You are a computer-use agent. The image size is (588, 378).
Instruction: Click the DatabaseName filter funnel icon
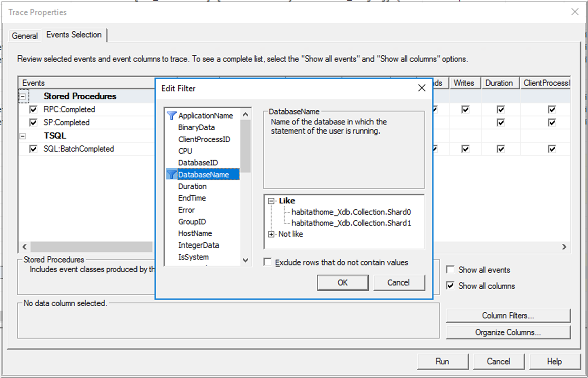coord(171,175)
